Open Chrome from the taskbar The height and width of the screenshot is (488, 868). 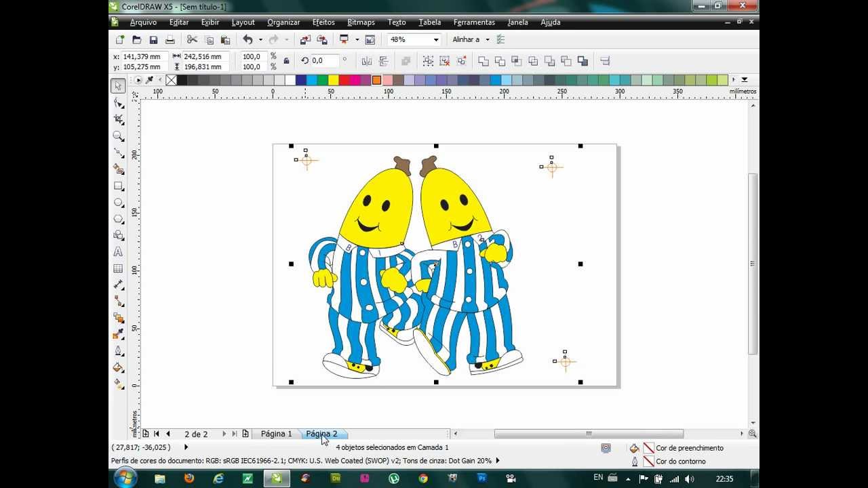click(423, 478)
